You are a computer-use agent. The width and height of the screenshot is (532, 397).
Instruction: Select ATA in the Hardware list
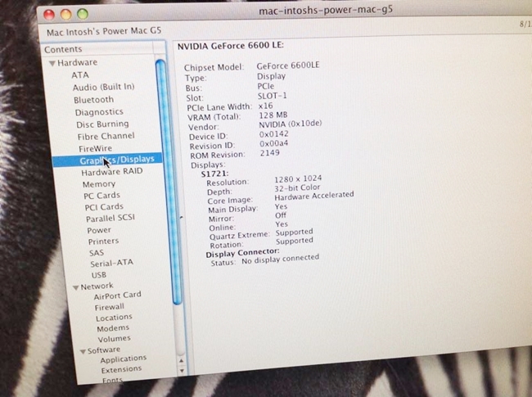point(80,74)
